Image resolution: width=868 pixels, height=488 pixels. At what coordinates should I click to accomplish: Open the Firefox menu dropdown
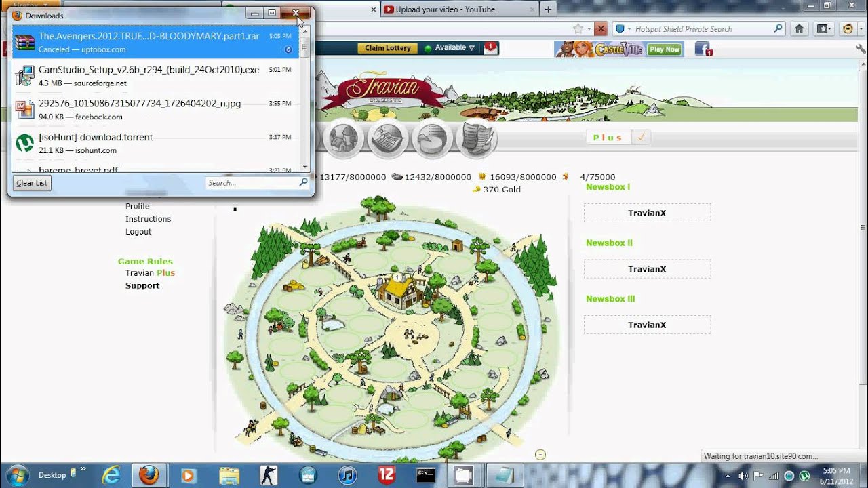31,5
